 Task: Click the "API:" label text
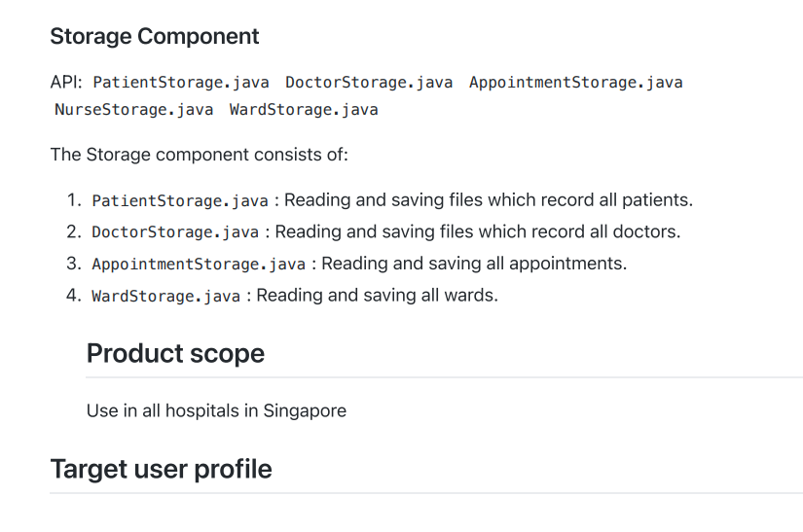[x=66, y=82]
